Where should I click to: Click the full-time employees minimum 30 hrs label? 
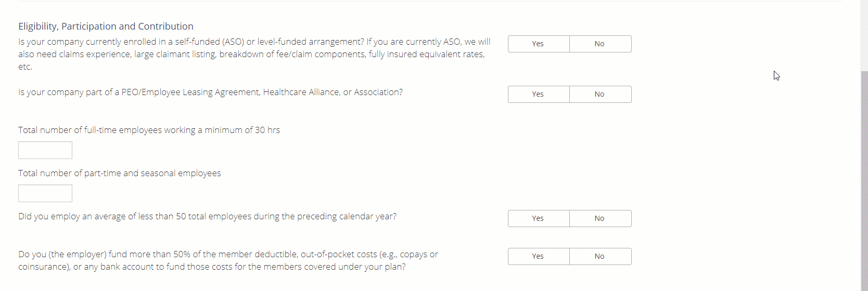(x=149, y=130)
